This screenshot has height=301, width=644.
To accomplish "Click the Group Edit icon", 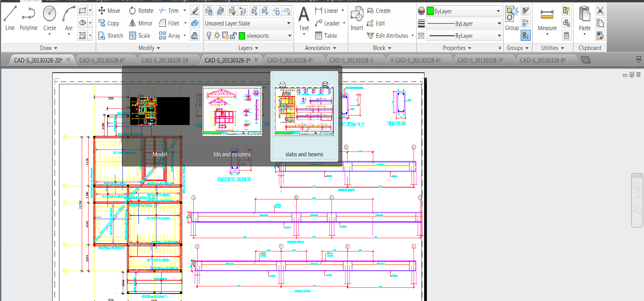I will 525,23.
